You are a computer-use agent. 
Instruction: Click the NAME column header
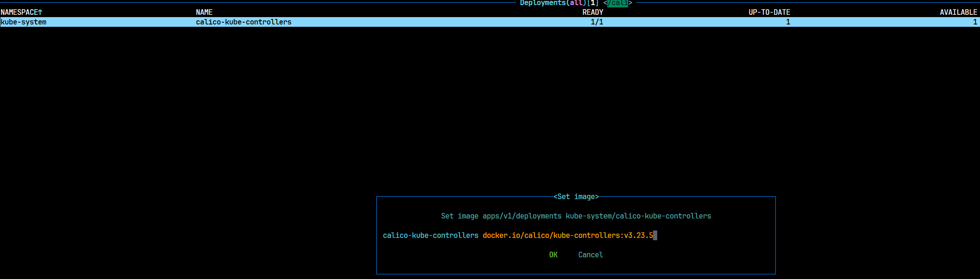click(204, 12)
